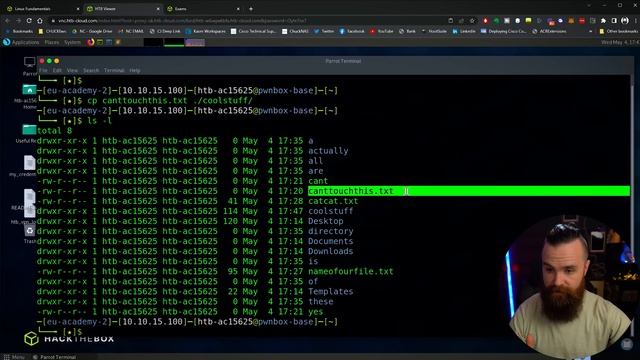
Task: Switch to the Exams browser tab
Action: click(203, 9)
